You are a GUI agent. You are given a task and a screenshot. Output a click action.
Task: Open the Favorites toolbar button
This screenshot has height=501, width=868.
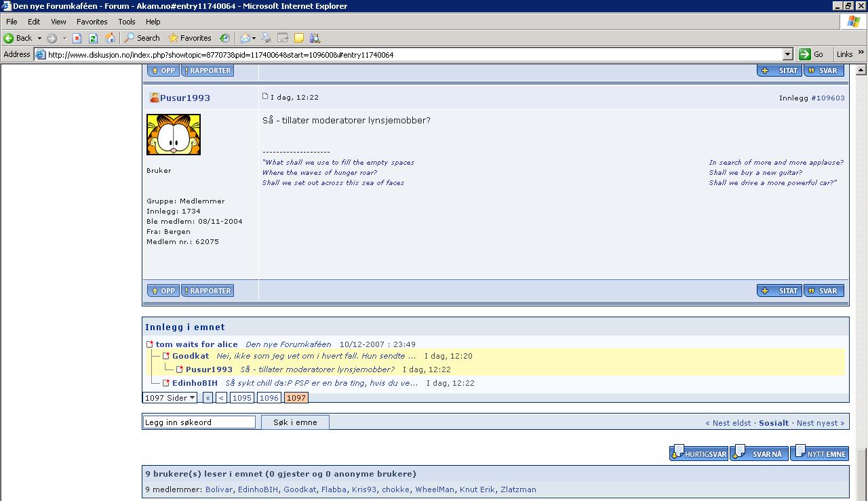[x=190, y=38]
